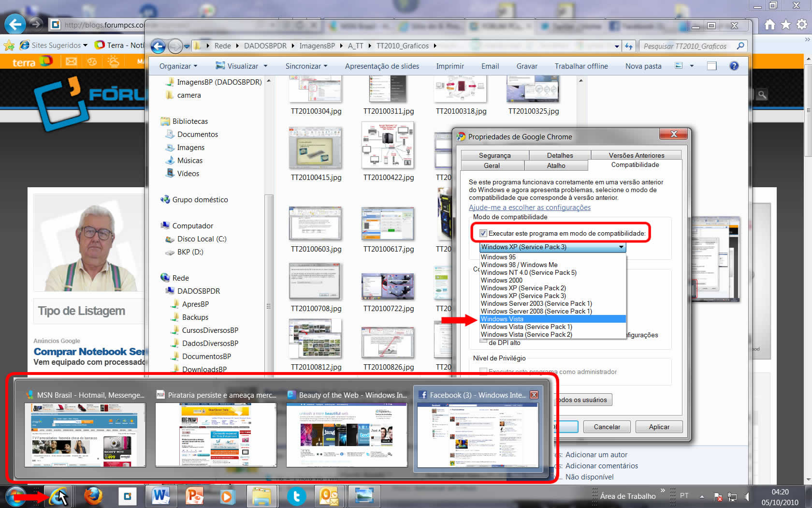Close the Facebook preview thumbnail
Viewport: 812px width, 508px height.
pyautogui.click(x=534, y=395)
